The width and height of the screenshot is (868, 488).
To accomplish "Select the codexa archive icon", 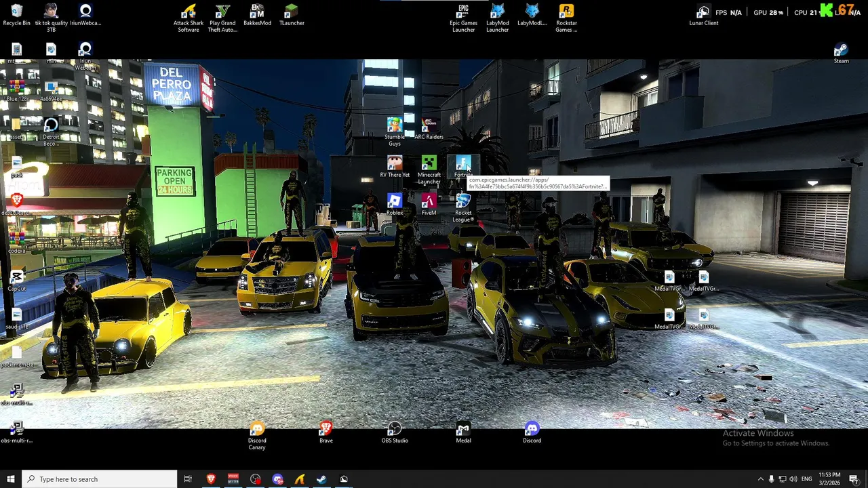I will (16, 243).
